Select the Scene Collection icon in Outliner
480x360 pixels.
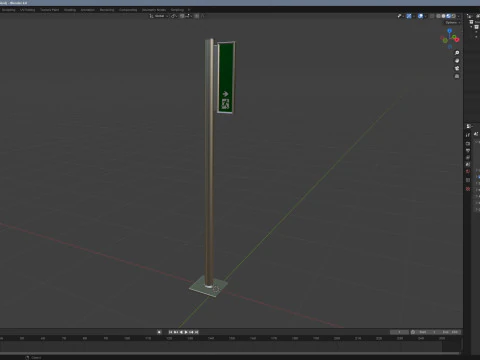[471, 22]
